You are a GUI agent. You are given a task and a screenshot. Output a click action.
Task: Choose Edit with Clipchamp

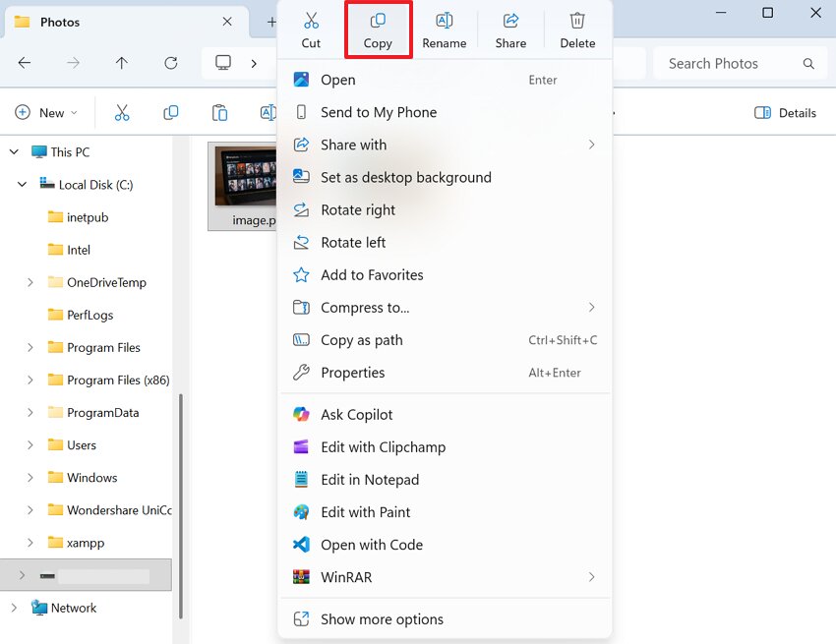click(445, 447)
